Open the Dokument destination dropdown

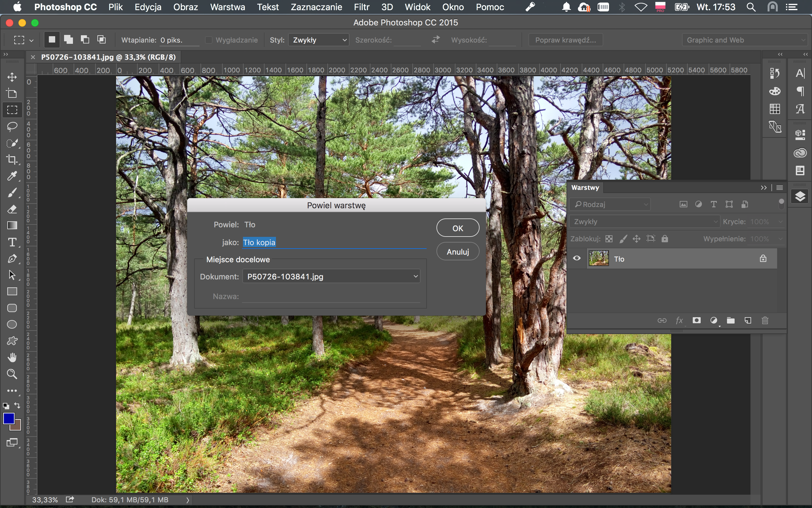tap(331, 276)
